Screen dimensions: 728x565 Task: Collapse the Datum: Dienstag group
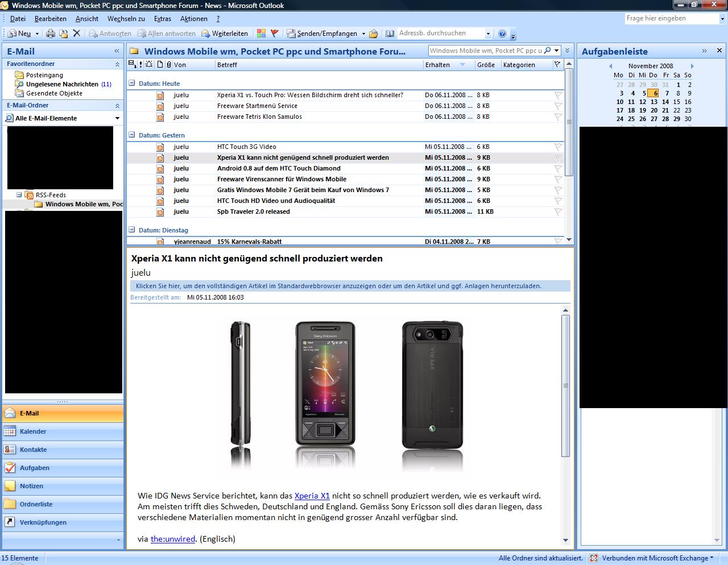point(132,230)
